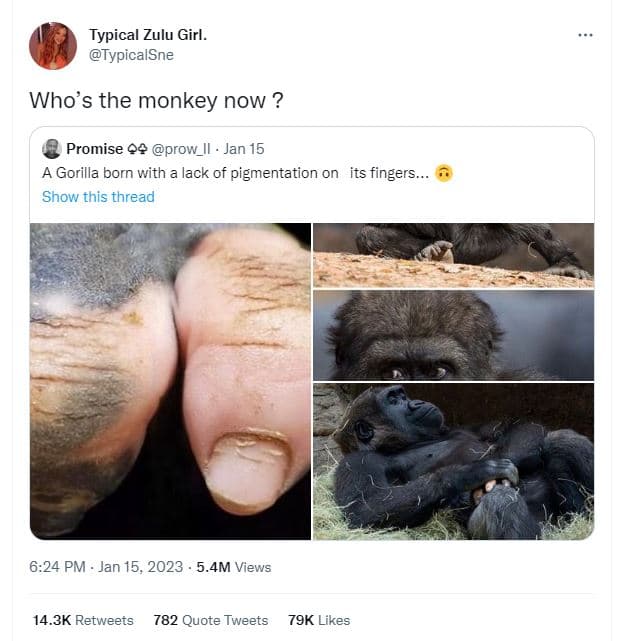Click Typical Zulu Girl's profile avatar
The height and width of the screenshot is (641, 620).
tap(53, 45)
